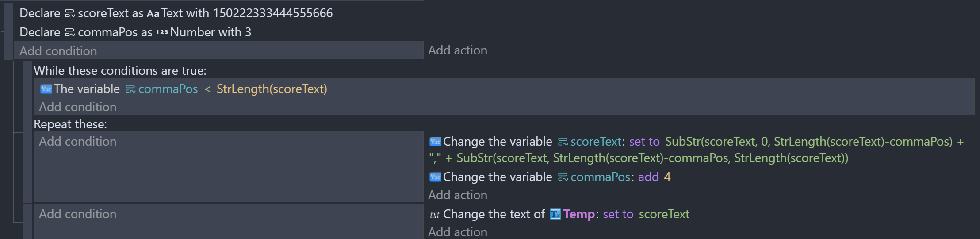Click the variable icon beside commaPos declaration
This screenshot has height=239, width=980.
click(70, 33)
